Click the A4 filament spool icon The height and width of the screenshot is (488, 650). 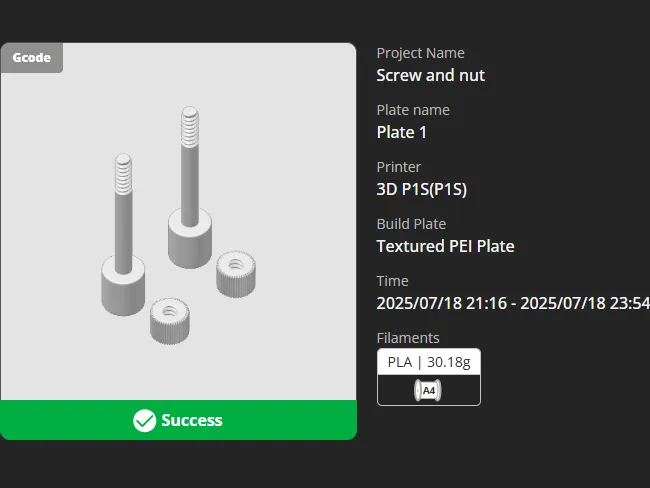pos(428,391)
